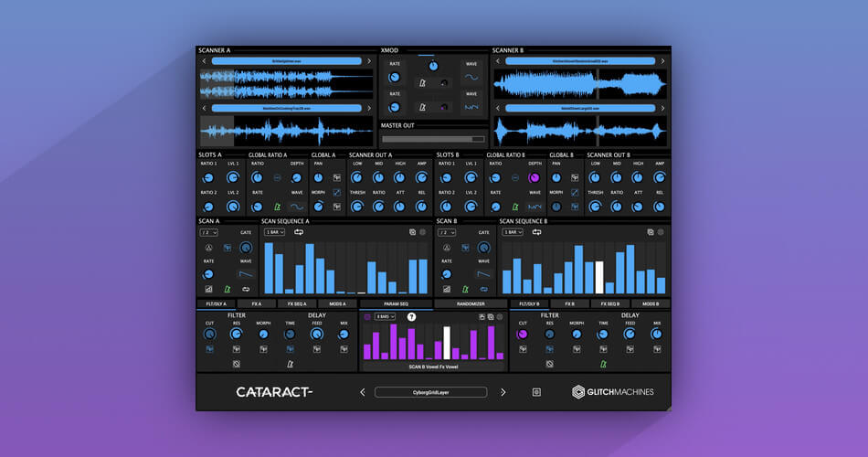Toggle the Filter A Cut modulation button
The height and width of the screenshot is (457, 868).
pyautogui.click(x=210, y=349)
